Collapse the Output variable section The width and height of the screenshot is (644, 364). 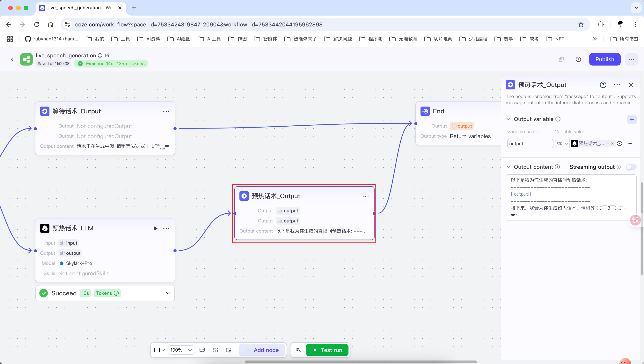coord(508,119)
